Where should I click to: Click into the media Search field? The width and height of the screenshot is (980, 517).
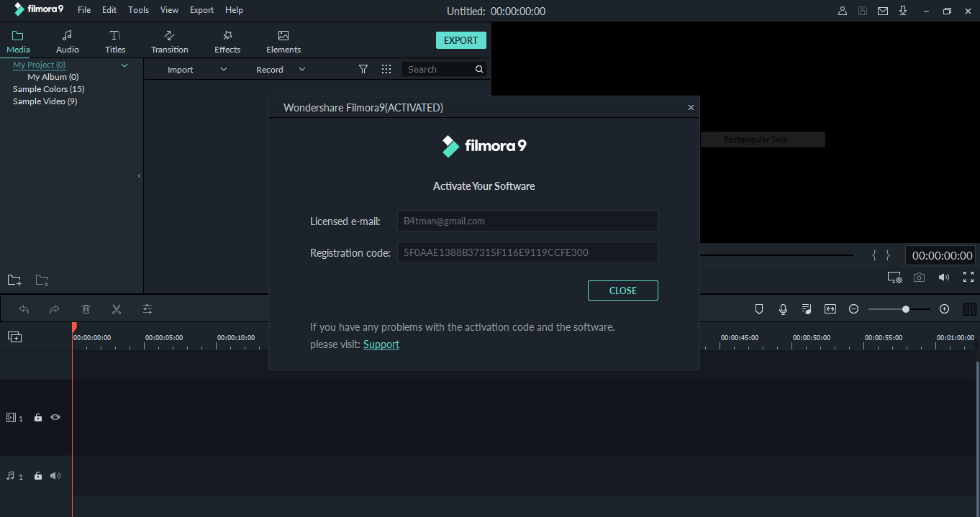[x=437, y=69]
